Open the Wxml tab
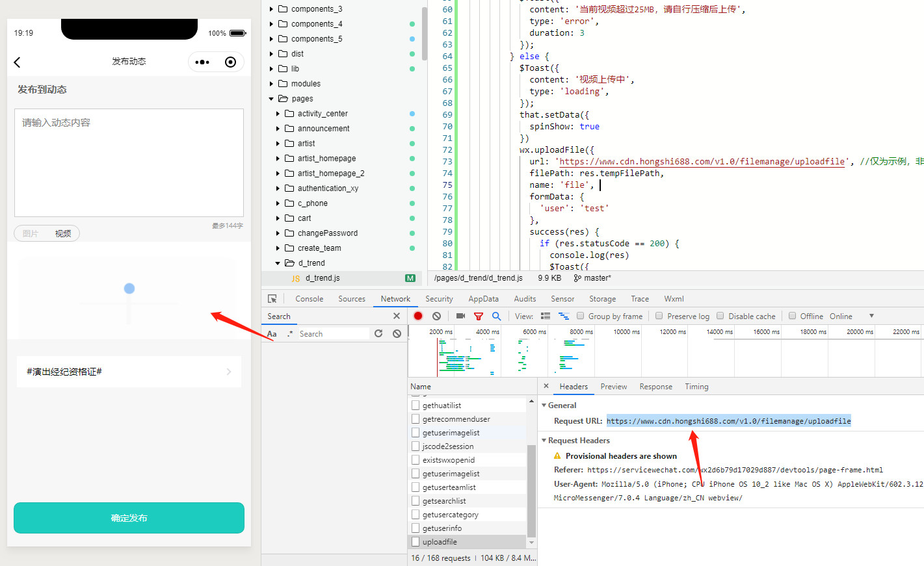Screen dimensions: 924x566 [674, 299]
